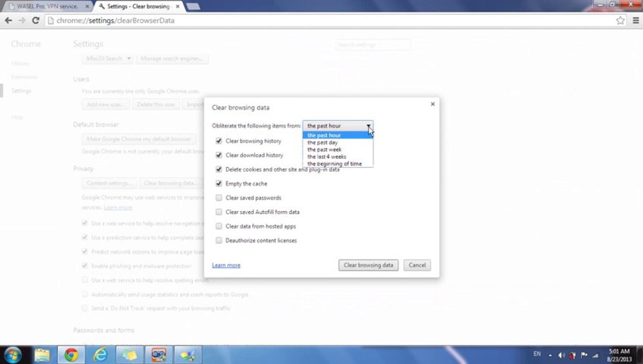Screen dimensions: 643x364
Task: Check Clear data from hosted apps
Action: pyautogui.click(x=219, y=226)
